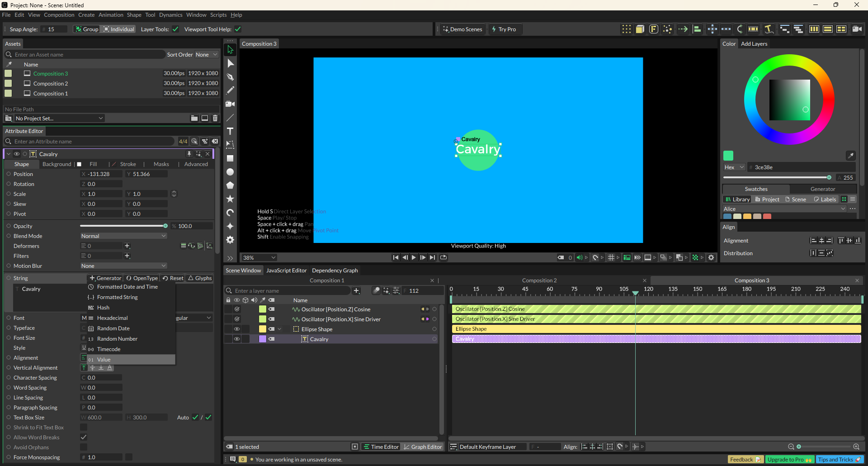
Task: Open the viewport zoom percentage dropdown
Action: 259,258
